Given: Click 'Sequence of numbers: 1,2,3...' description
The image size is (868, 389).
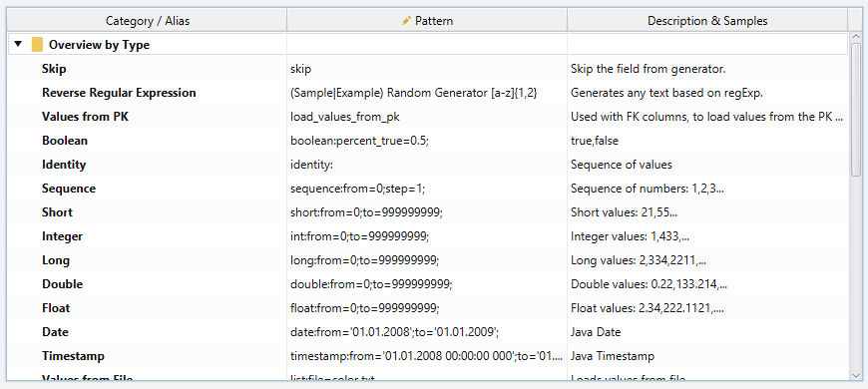Looking at the screenshot, I should coord(707,189).
